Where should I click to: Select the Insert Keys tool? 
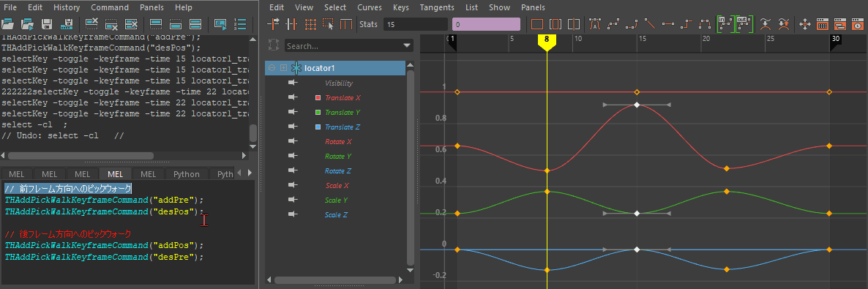pyautogui.click(x=292, y=24)
